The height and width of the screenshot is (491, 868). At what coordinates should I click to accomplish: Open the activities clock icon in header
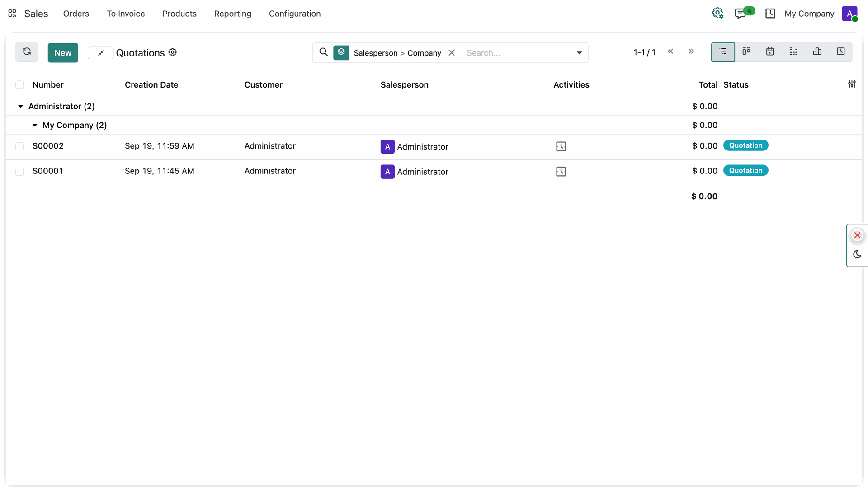click(x=770, y=14)
